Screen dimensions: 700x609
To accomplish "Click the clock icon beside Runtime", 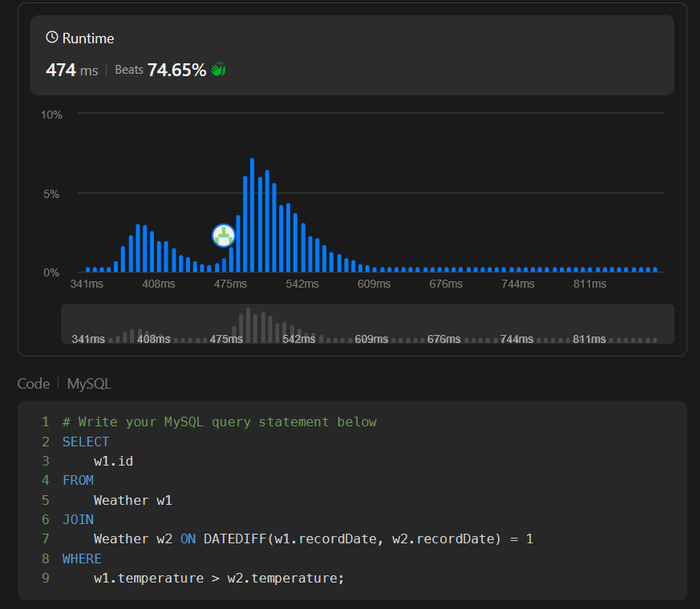I will click(x=52, y=38).
